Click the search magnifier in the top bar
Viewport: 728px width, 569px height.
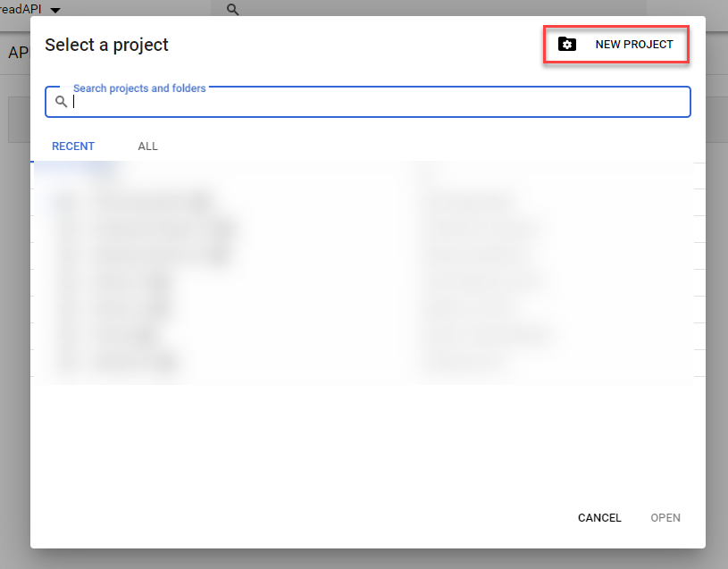(232, 9)
